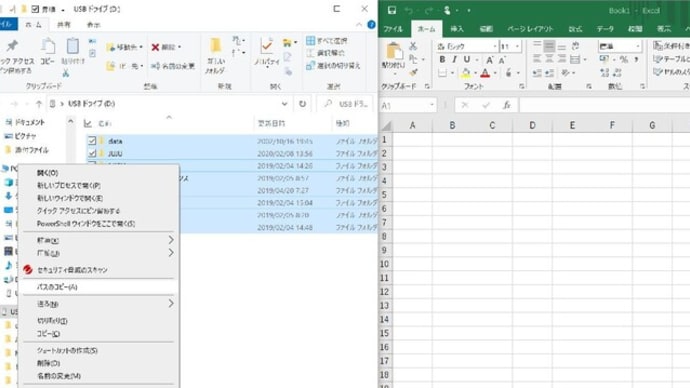This screenshot has width=690, height=388.
Task: Click the red X Delete in Explorer ribbon
Action: tap(155, 47)
